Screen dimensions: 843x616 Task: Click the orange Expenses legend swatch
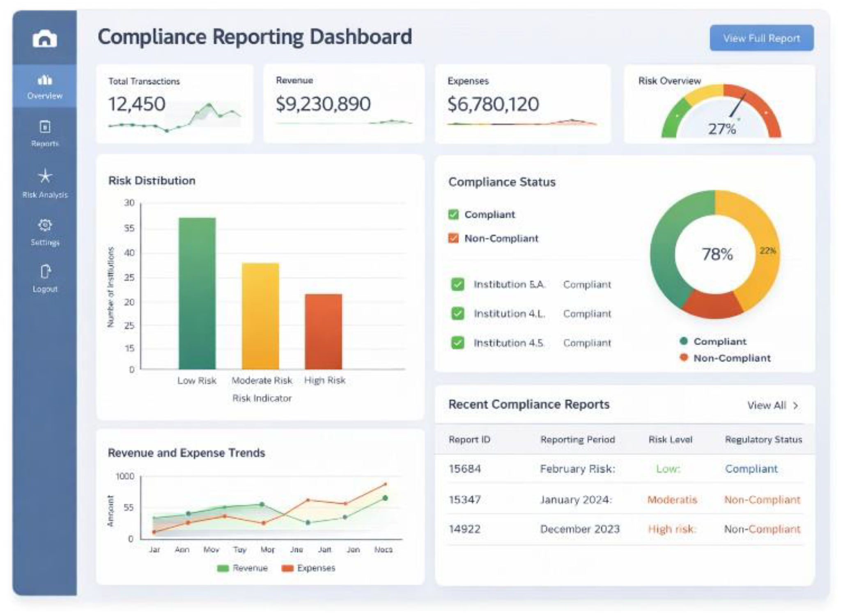[287, 568]
